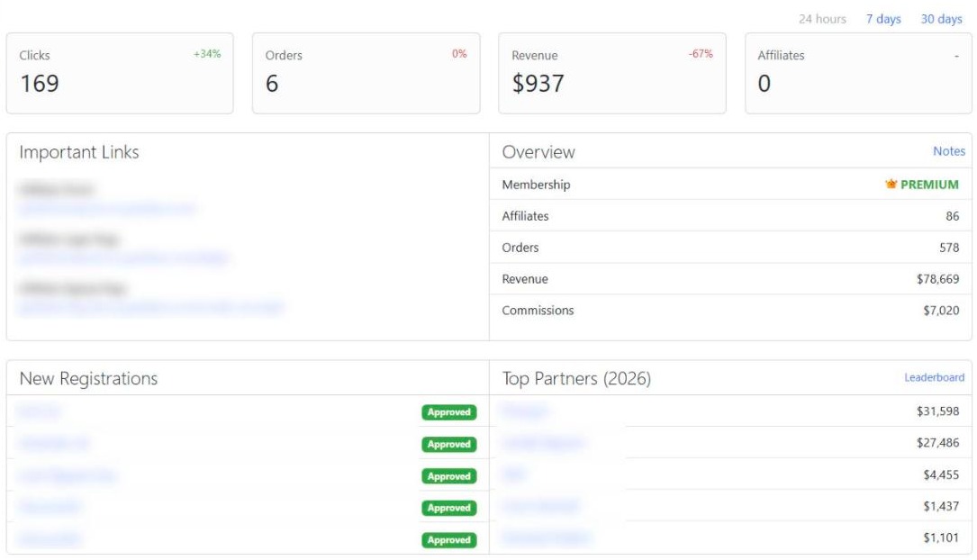
Task: Click the Top Partners (2026) heading
Action: coord(576,379)
